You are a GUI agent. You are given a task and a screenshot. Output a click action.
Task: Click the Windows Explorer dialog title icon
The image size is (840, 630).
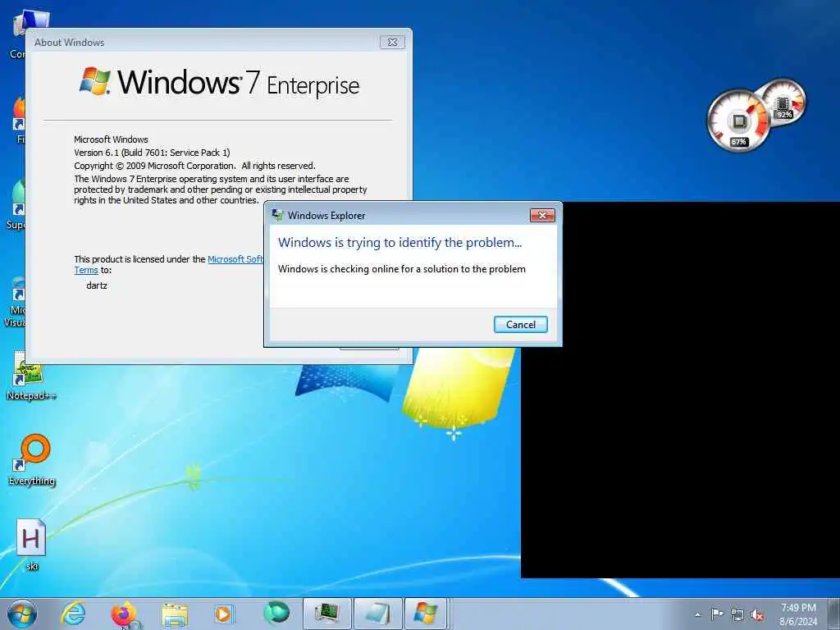(277, 216)
